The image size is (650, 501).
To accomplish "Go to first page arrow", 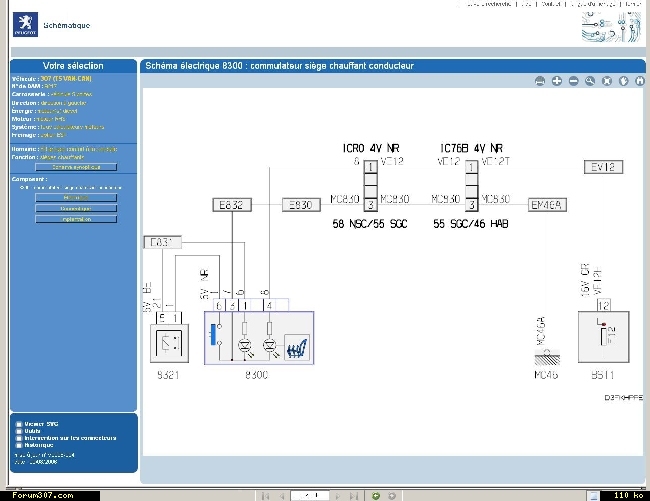I will 266,496.
